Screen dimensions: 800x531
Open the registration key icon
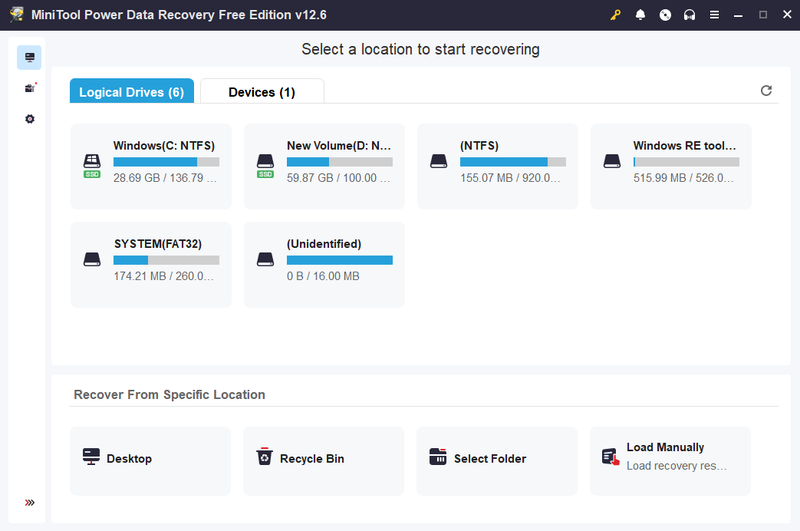tap(615, 15)
